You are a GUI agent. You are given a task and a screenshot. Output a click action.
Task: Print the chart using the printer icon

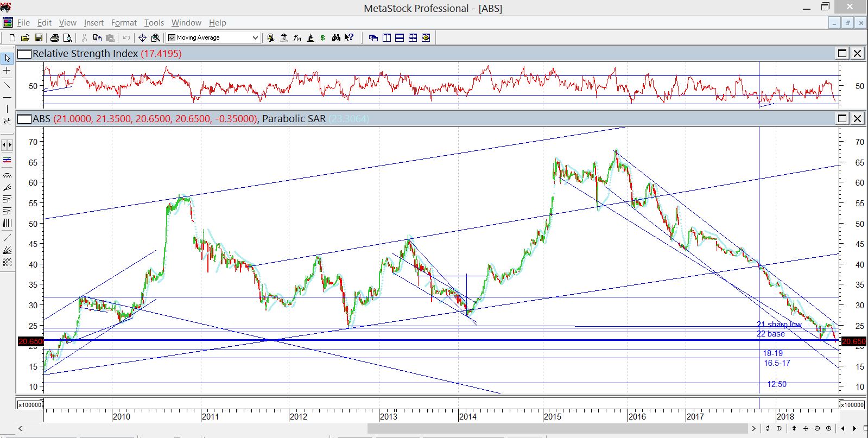pos(55,37)
